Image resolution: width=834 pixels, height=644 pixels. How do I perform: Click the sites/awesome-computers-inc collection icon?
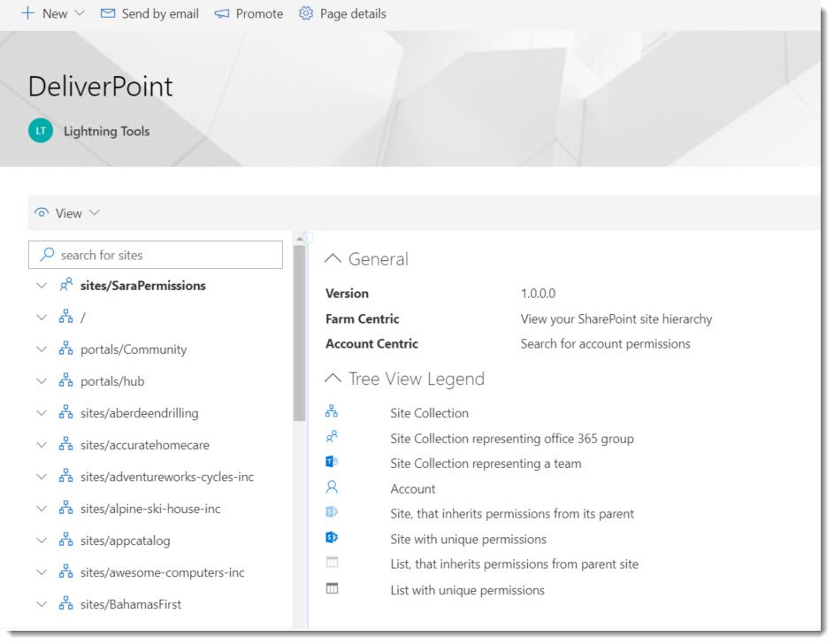66,571
